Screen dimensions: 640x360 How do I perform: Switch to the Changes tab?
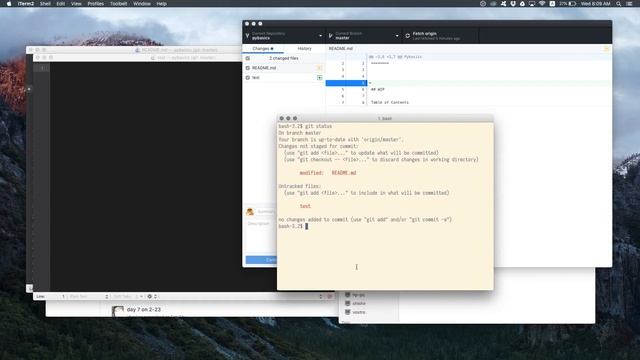tap(263, 49)
